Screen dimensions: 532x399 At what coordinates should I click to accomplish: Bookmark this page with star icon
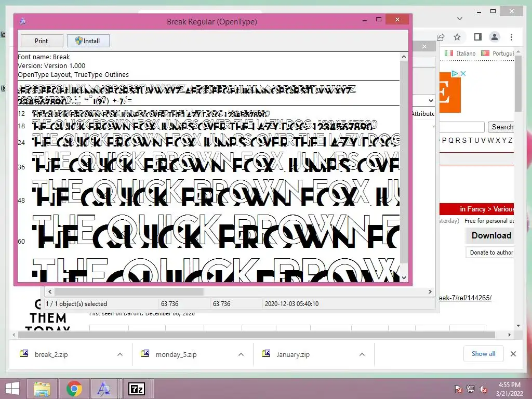tap(457, 37)
